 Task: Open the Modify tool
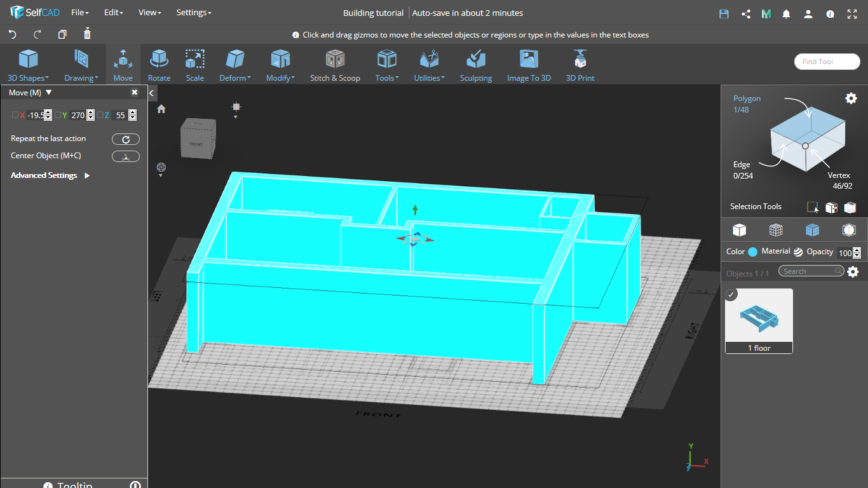click(280, 65)
